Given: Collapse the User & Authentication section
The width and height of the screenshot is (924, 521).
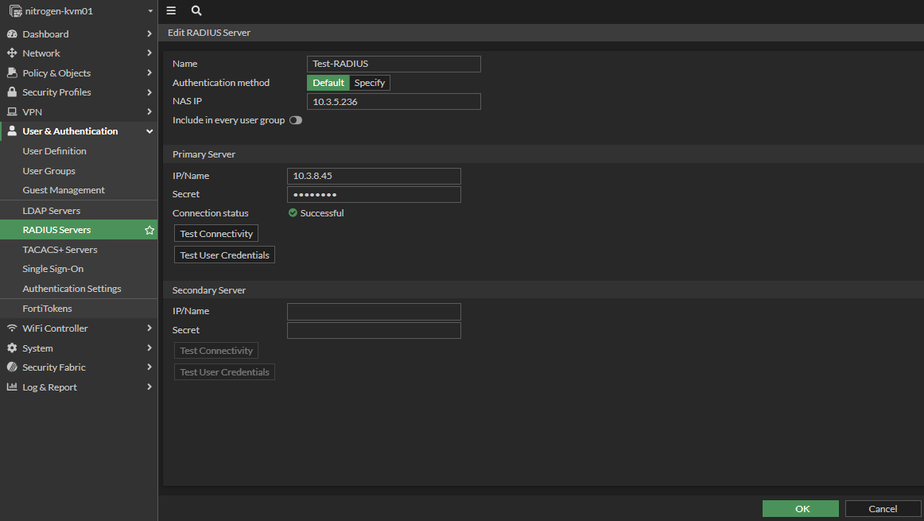Looking at the screenshot, I should tap(149, 131).
